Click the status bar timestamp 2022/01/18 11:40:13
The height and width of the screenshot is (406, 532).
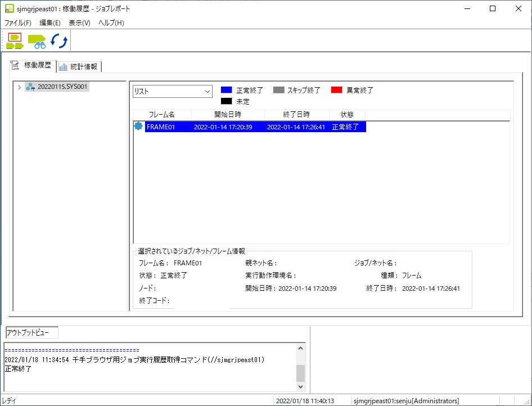pos(305,401)
